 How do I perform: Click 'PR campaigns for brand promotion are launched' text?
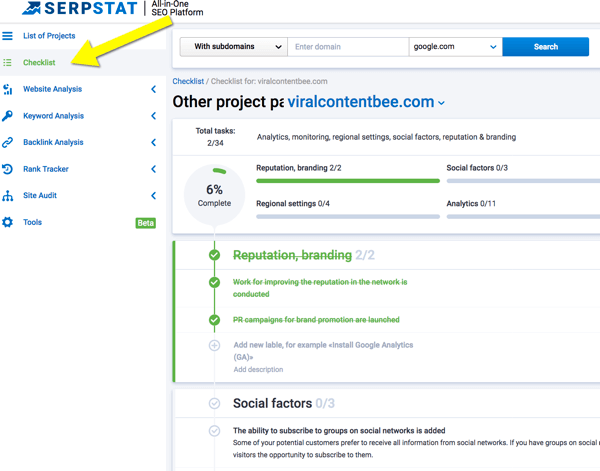click(x=316, y=320)
